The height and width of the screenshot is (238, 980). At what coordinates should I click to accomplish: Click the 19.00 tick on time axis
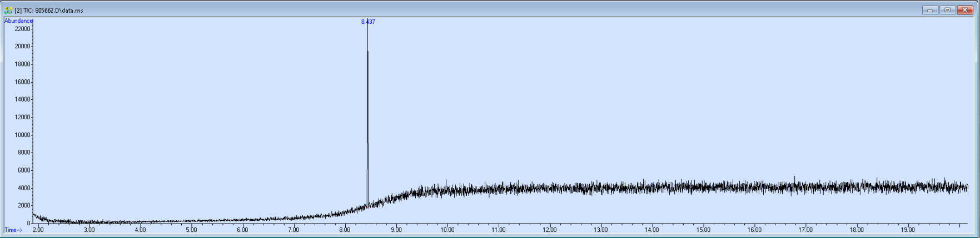(908, 230)
